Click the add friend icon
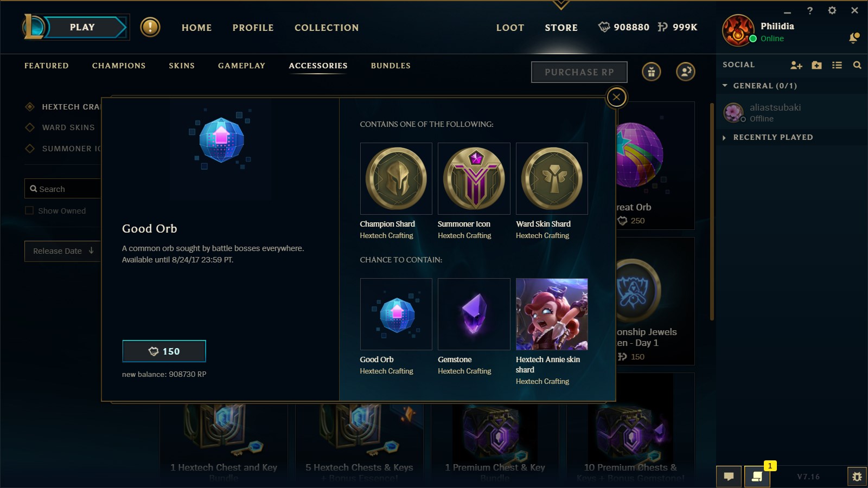This screenshot has height=488, width=868. click(x=796, y=65)
